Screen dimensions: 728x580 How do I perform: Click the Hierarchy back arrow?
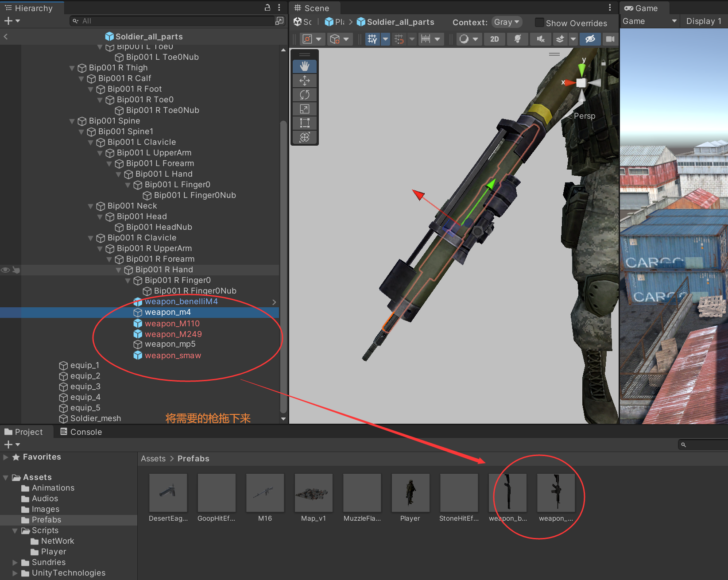coord(6,37)
